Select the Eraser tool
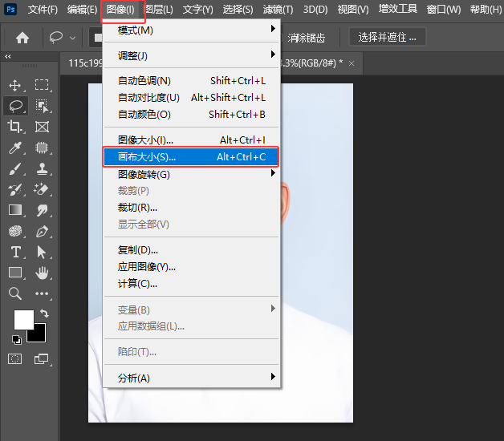Viewport: 504px width, 441px height. point(42,189)
